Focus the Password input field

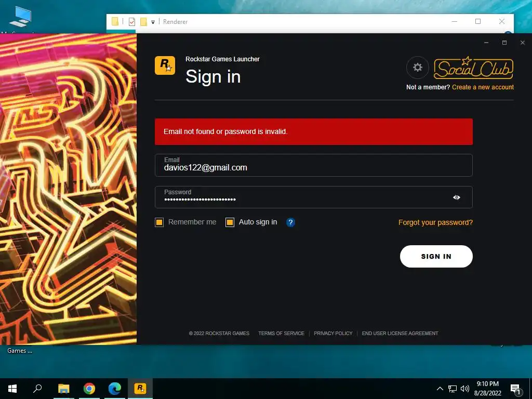313,197
